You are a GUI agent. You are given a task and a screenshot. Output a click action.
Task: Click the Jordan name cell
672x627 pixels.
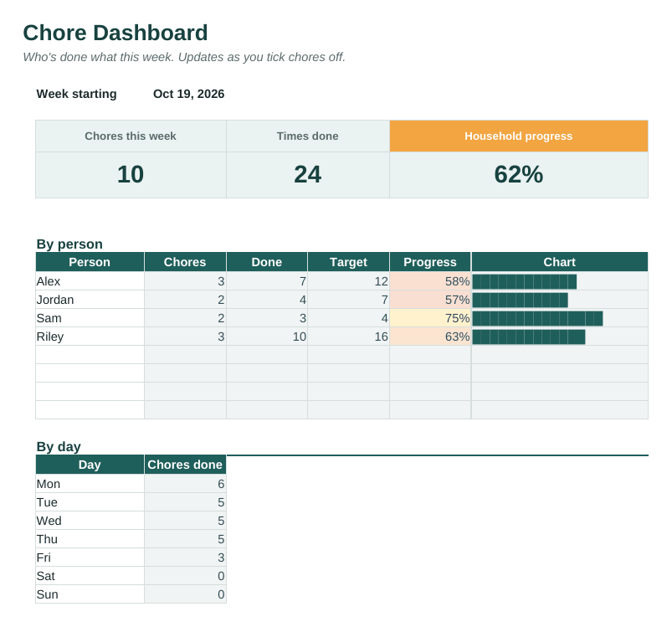pos(90,300)
